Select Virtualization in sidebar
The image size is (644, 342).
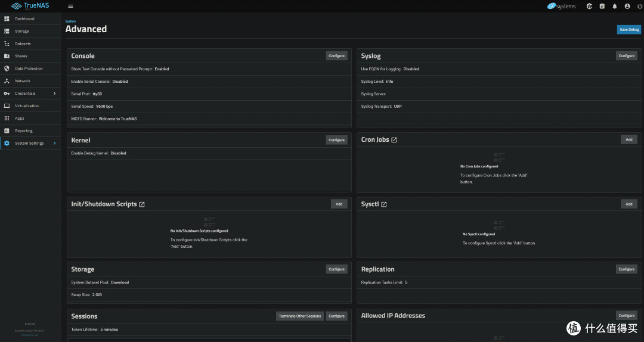(x=27, y=105)
